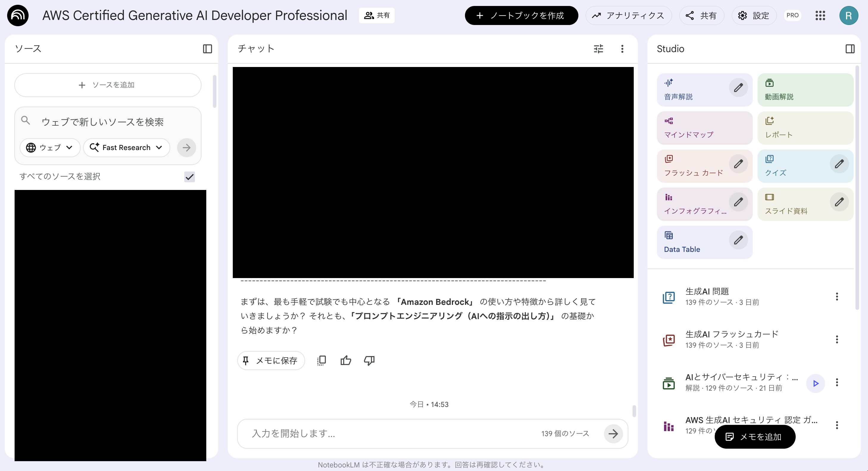This screenshot has width=868, height=471.
Task: Collapse the Studio panel icon
Action: 850,49
